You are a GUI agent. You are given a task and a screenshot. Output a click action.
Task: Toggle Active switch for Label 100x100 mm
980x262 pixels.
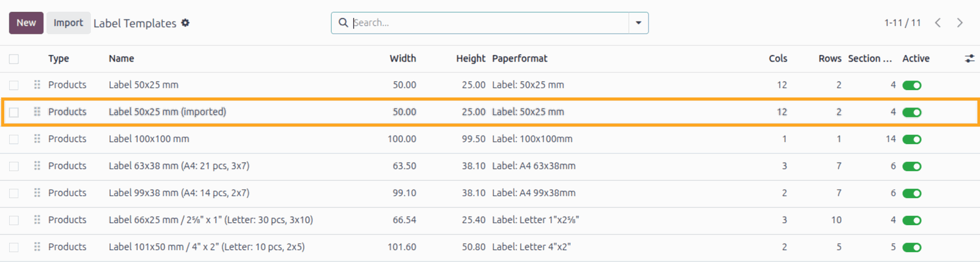pos(912,139)
